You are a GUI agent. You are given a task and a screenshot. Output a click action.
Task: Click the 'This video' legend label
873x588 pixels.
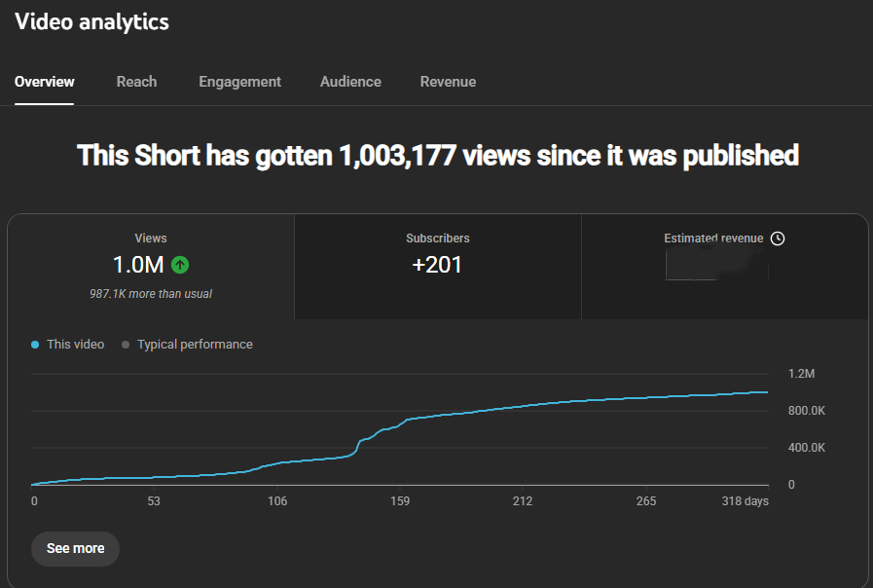(75, 344)
